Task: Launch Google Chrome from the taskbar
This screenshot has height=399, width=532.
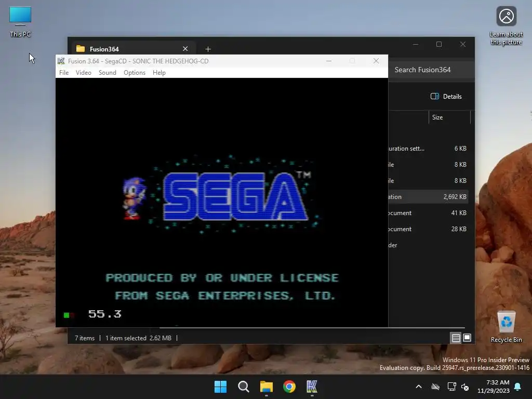Action: (289, 387)
